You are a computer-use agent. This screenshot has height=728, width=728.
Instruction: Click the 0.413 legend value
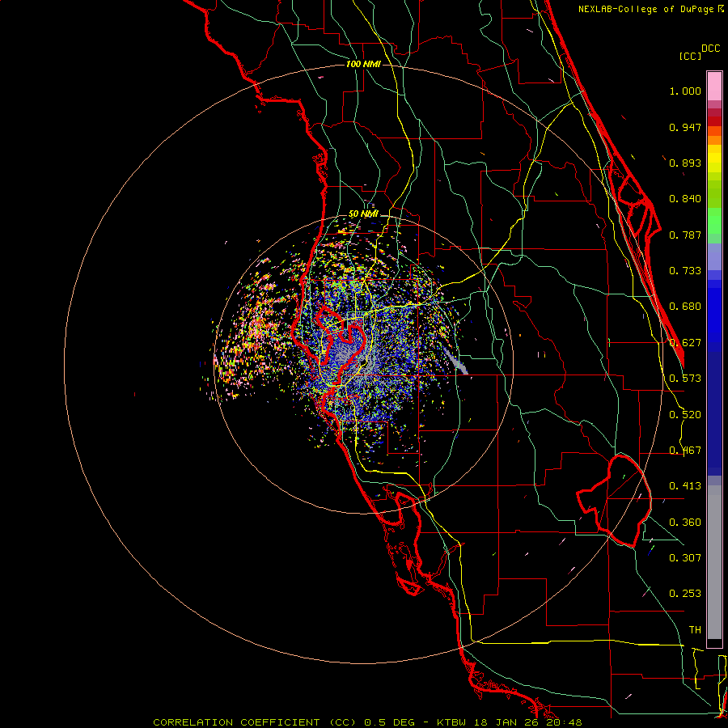685,486
